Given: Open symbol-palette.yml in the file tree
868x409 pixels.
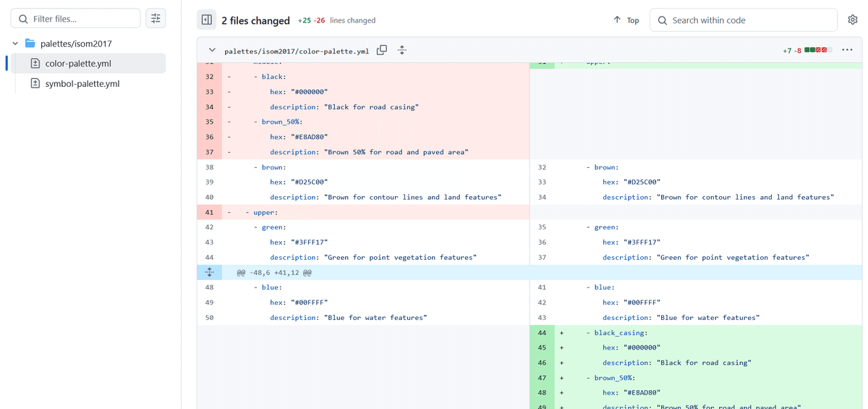Looking at the screenshot, I should [82, 84].
